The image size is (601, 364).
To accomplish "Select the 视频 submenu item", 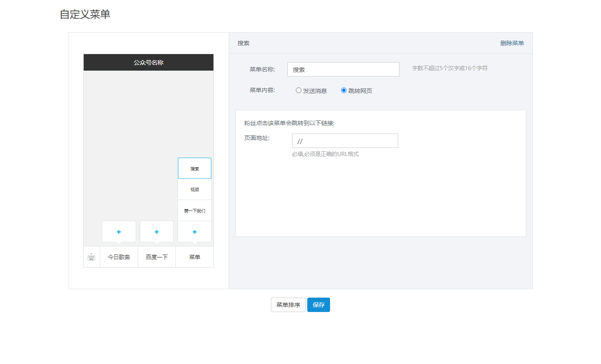I will (x=194, y=189).
